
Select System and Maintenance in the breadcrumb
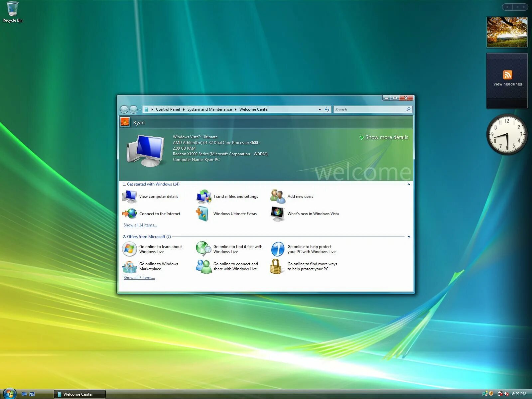(x=209, y=109)
